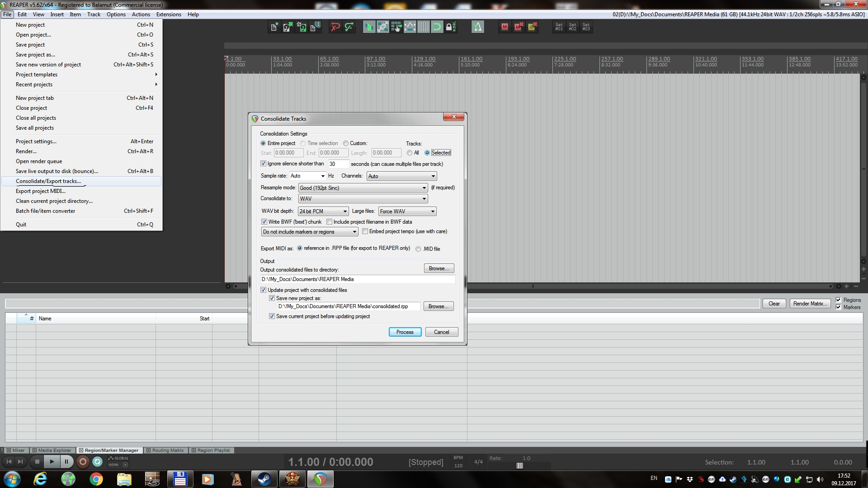868x488 pixels.
Task: Toggle the Locking toolbar icon
Action: point(450,27)
